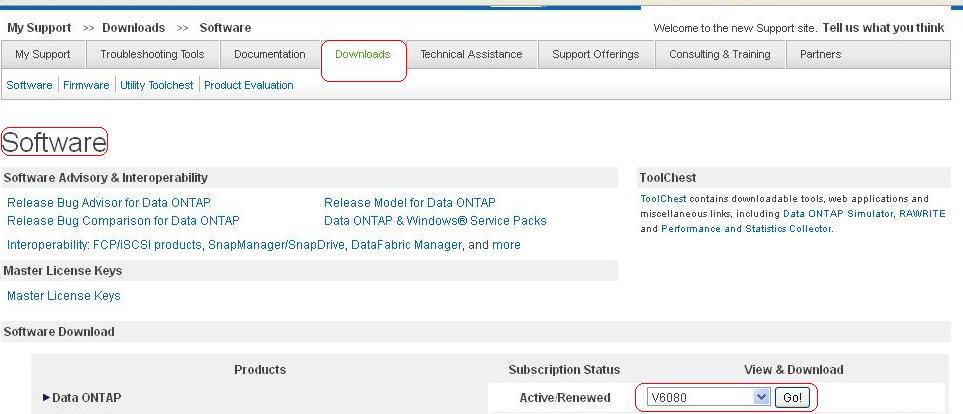Click My Support in the breadcrumb
Image resolution: width=963 pixels, height=414 pixels.
click(39, 28)
